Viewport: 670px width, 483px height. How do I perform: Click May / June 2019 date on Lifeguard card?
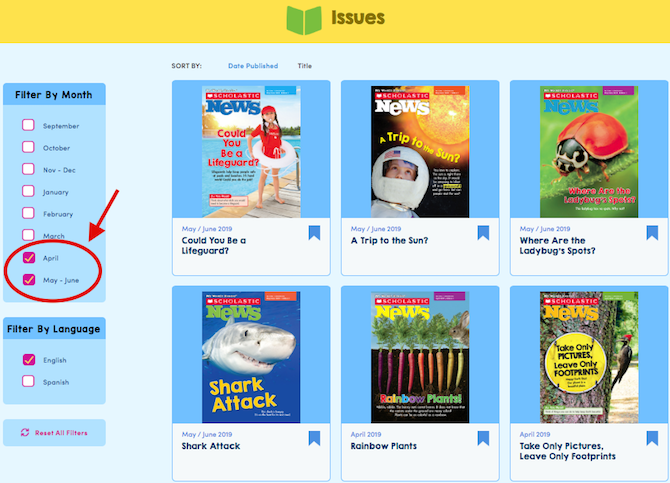click(207, 229)
